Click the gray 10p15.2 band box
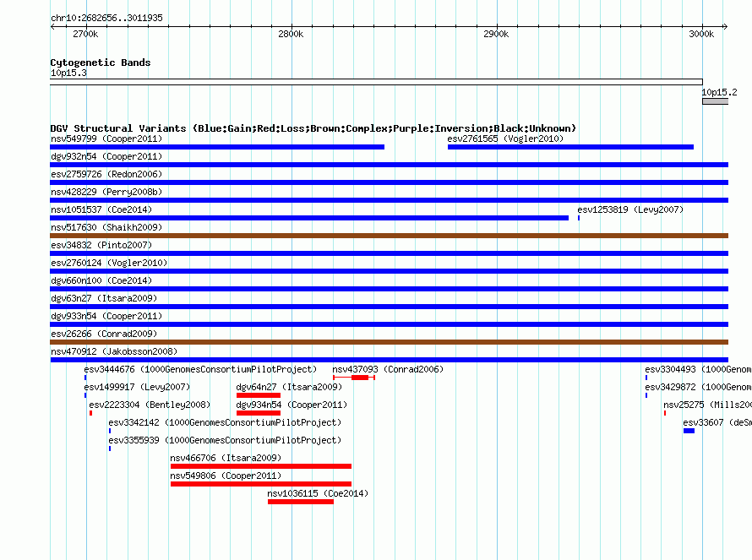Screen dimensions: 752x560 pyautogui.click(x=716, y=101)
